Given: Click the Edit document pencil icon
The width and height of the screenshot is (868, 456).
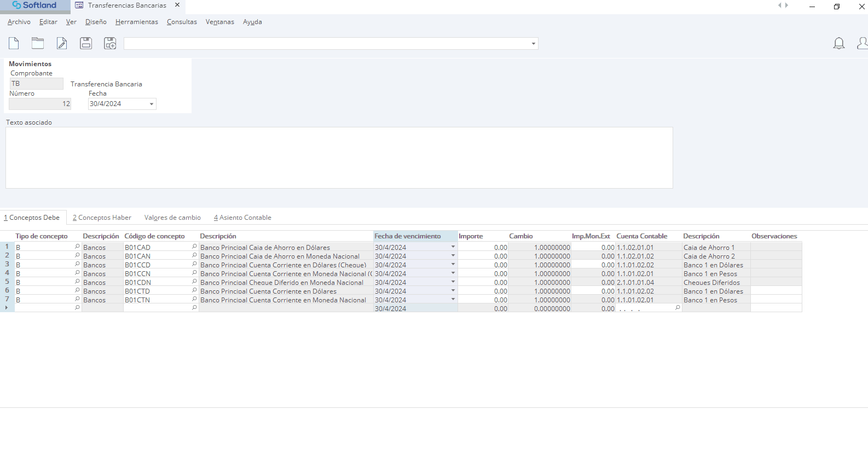Looking at the screenshot, I should 62,43.
